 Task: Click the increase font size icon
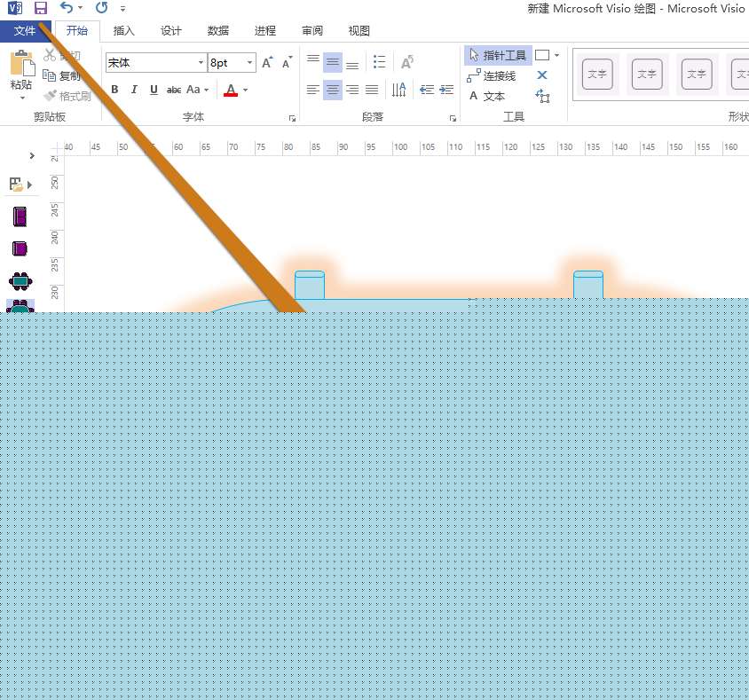(x=267, y=62)
